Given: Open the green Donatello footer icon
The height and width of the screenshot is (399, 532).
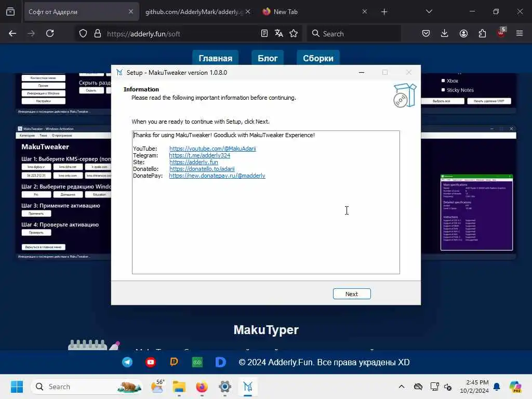Looking at the screenshot, I should coord(197,362).
